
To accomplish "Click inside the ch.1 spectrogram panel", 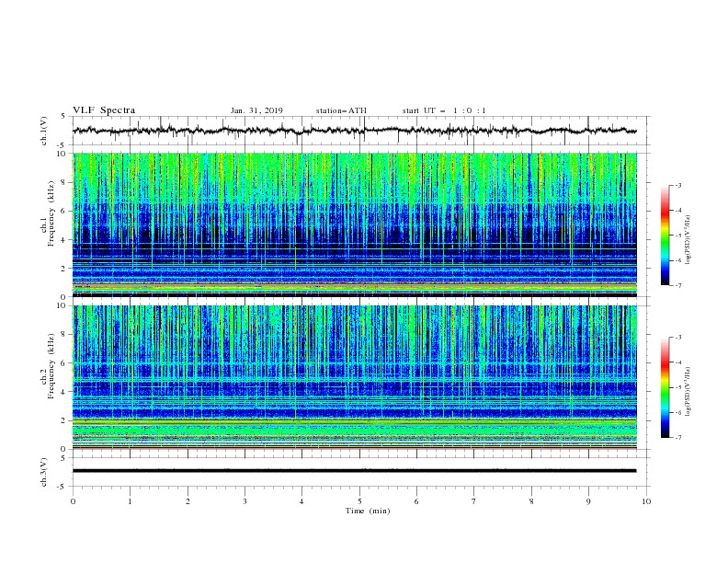I will coord(355,224).
